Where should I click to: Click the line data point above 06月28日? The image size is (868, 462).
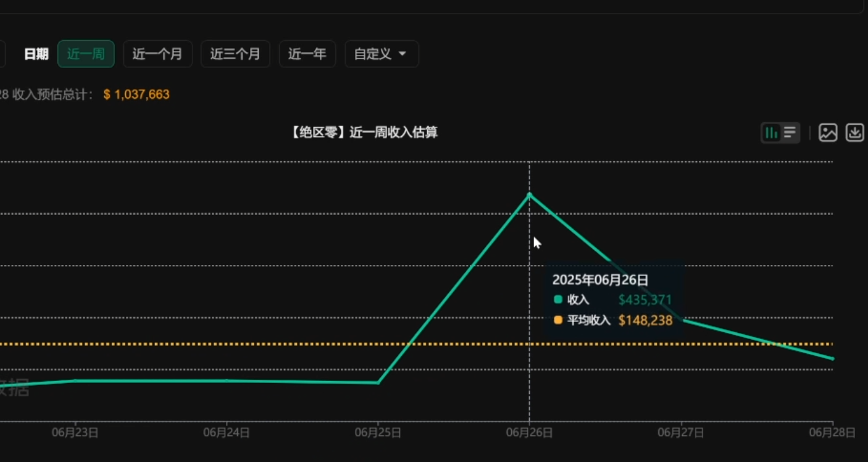point(832,358)
